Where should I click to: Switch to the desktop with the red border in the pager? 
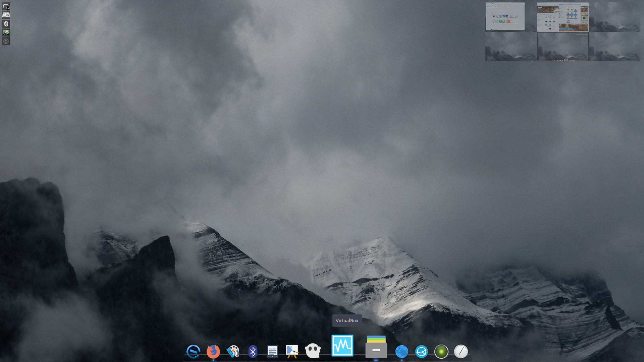(x=563, y=47)
